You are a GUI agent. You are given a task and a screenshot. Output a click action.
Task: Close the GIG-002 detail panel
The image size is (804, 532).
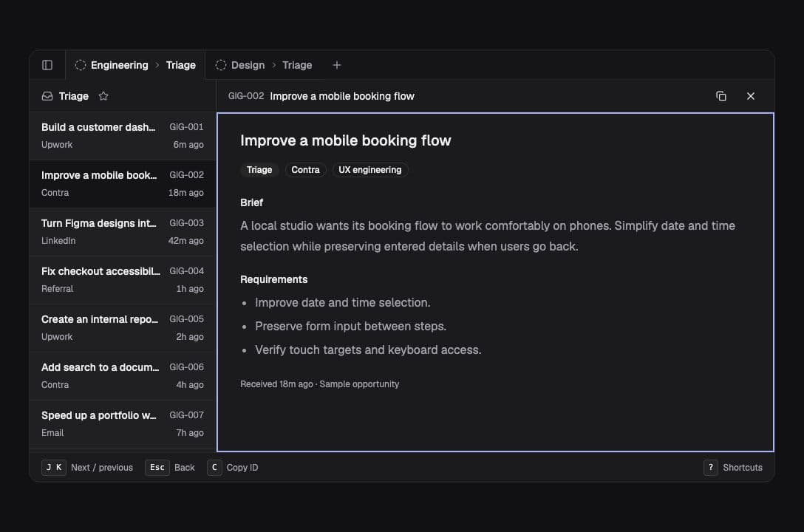click(751, 96)
